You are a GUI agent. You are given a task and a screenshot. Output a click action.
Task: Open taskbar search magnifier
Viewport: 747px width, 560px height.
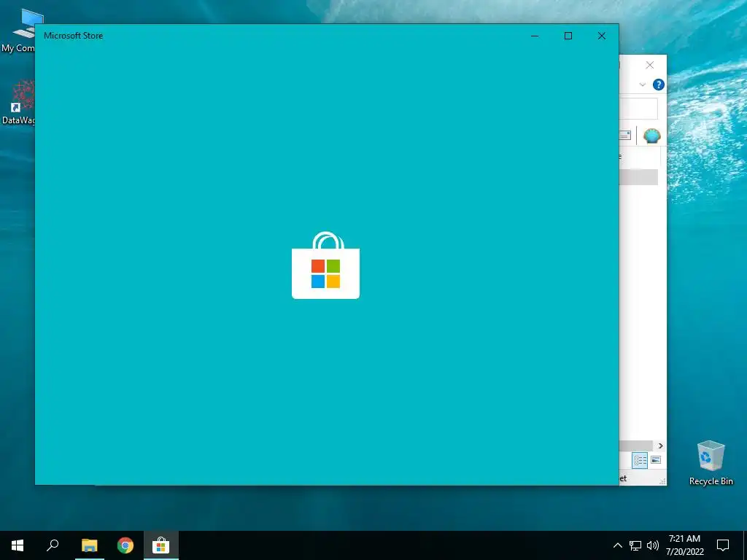[53, 545]
